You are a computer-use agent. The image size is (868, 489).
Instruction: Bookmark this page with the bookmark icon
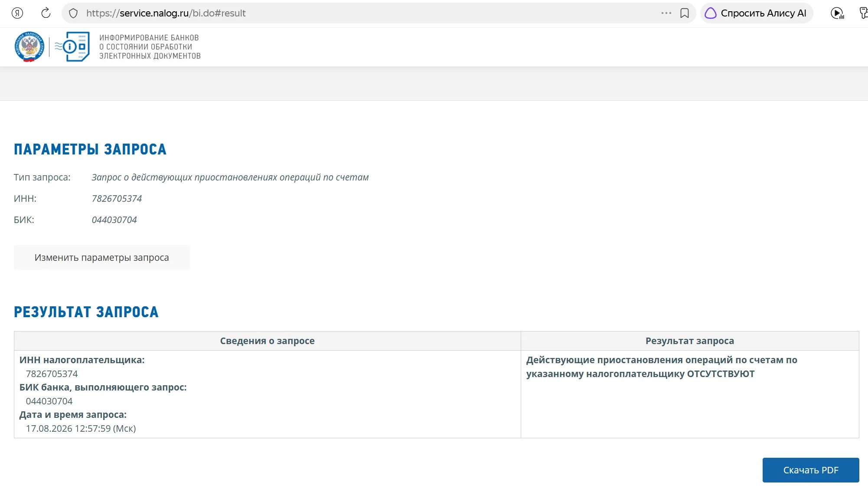(685, 13)
